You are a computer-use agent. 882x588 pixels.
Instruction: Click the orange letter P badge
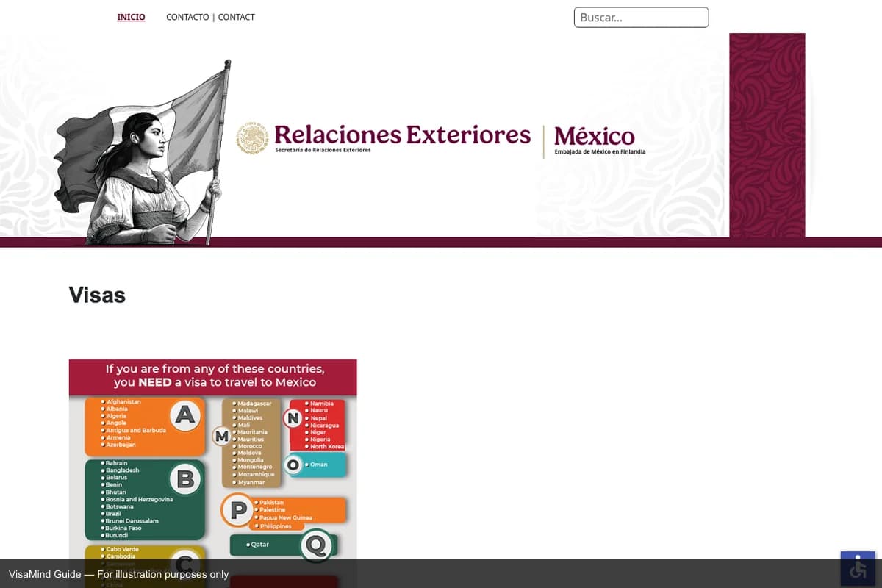237,510
